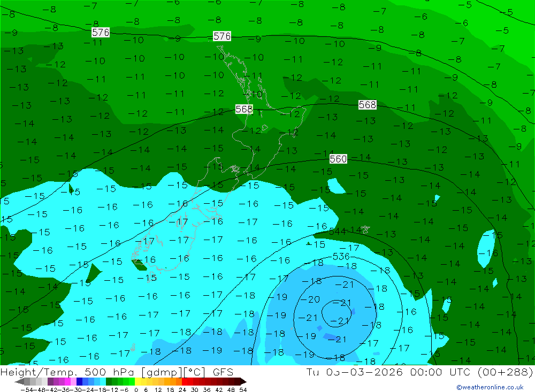Image resolution: width=535 pixels, height=392 pixels.
Task: Pick the bright yellow swatch at legend 0
Action: pos(138,382)
